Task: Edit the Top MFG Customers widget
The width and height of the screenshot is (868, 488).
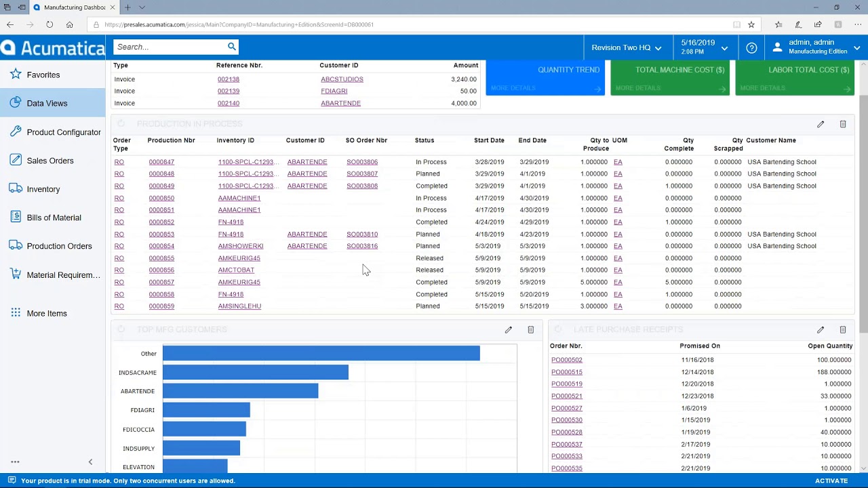Action: click(x=509, y=329)
